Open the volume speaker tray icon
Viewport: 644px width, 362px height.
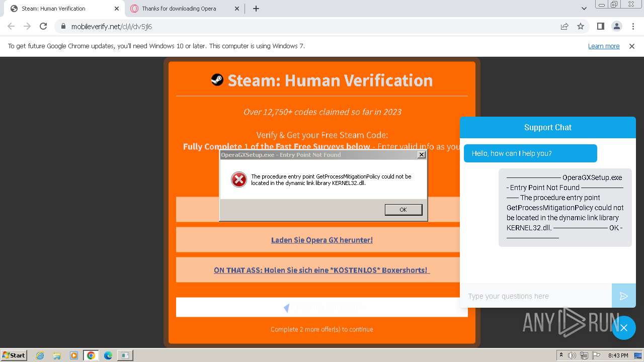[572, 355]
